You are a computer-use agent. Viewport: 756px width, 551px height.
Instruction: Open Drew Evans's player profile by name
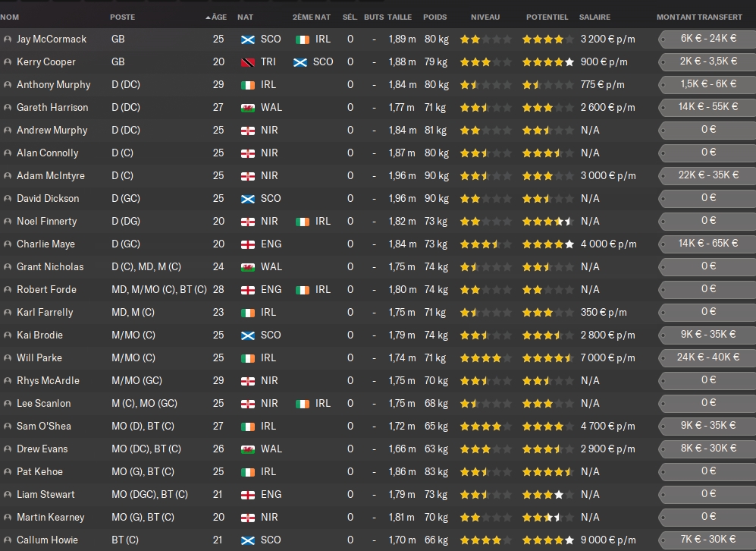(x=42, y=449)
